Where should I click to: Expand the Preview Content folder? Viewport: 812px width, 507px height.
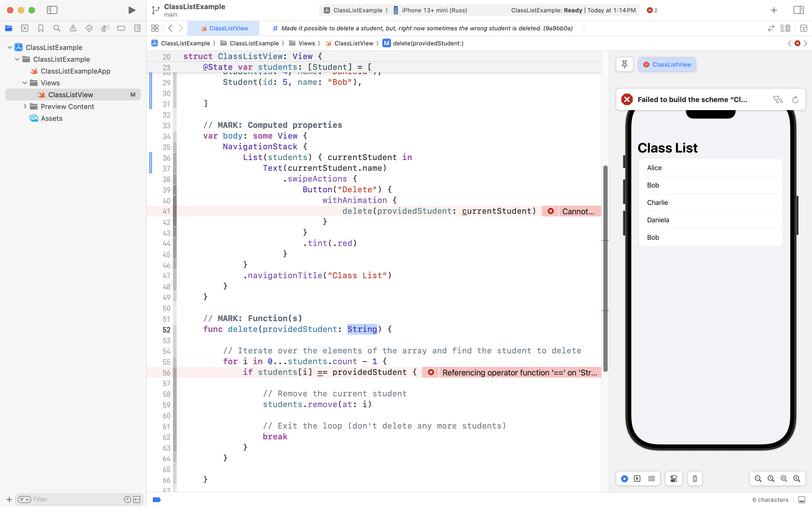click(x=25, y=106)
